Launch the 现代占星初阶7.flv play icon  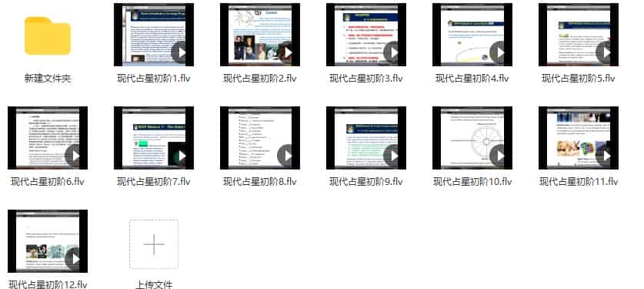[x=181, y=156]
